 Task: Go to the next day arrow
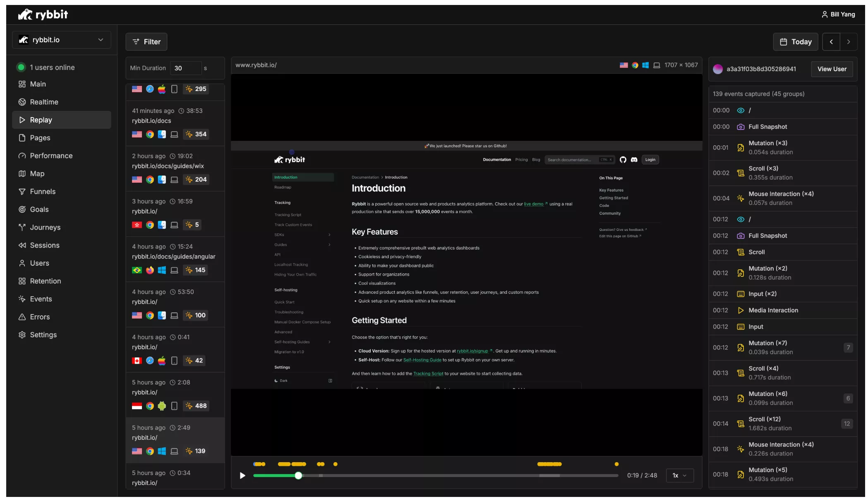(x=849, y=42)
